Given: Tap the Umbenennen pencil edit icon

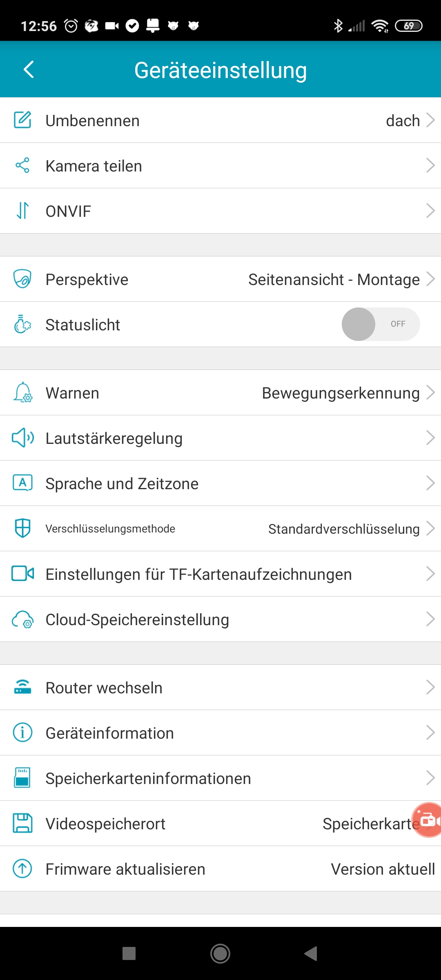Looking at the screenshot, I should click(x=22, y=120).
